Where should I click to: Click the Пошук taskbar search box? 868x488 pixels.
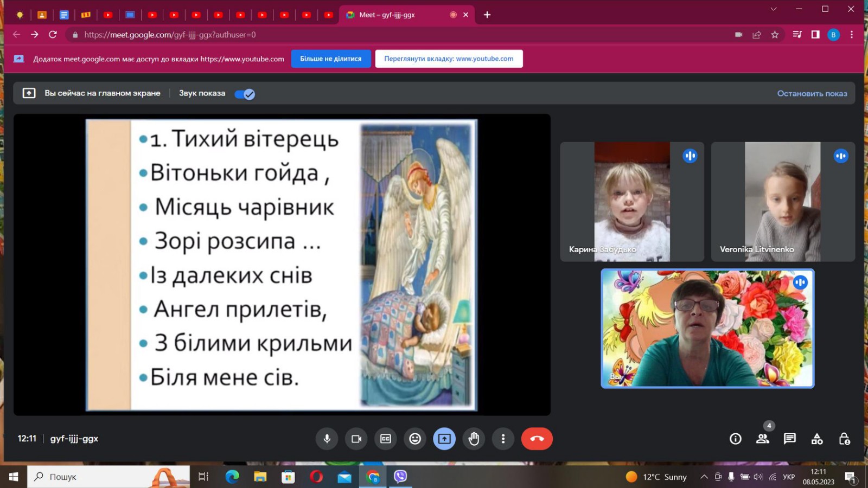click(x=108, y=477)
